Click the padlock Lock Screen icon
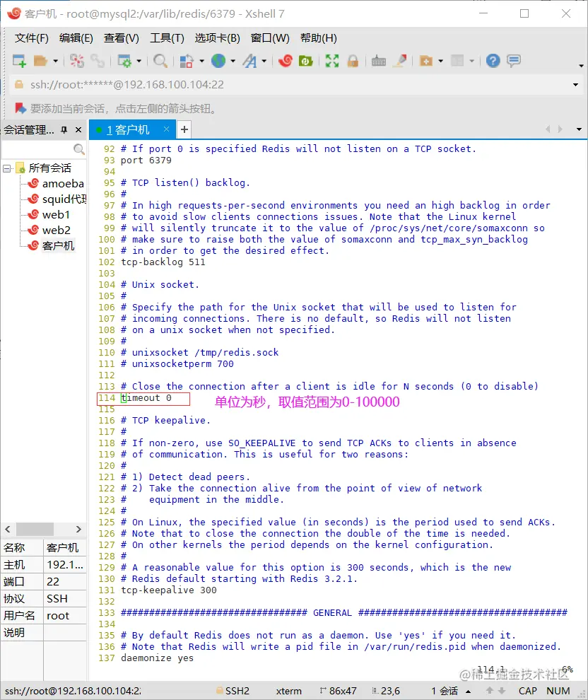The height and width of the screenshot is (700, 588). click(x=353, y=61)
